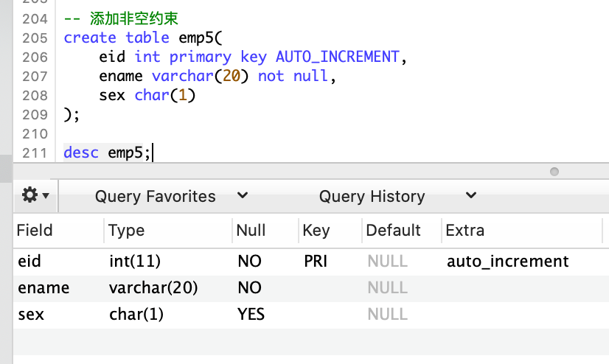Viewport: 609px width, 364px height.
Task: Expand the Query History dropdown
Action: pos(397,196)
